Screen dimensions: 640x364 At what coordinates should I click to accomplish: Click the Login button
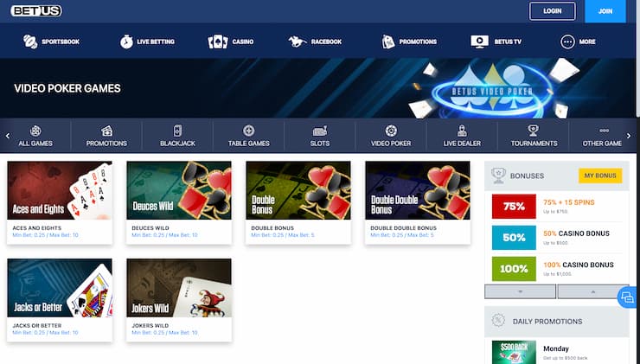pos(553,11)
